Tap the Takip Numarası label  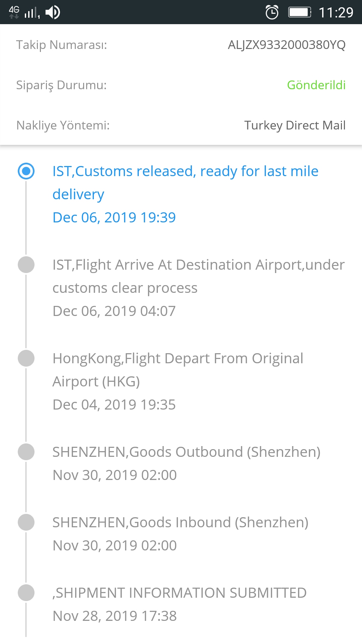(62, 45)
